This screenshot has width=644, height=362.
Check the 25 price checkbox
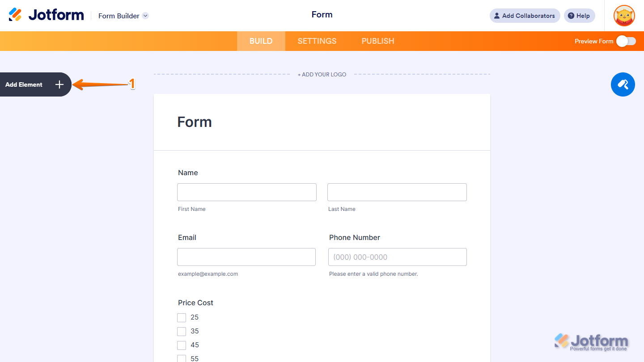(182, 317)
